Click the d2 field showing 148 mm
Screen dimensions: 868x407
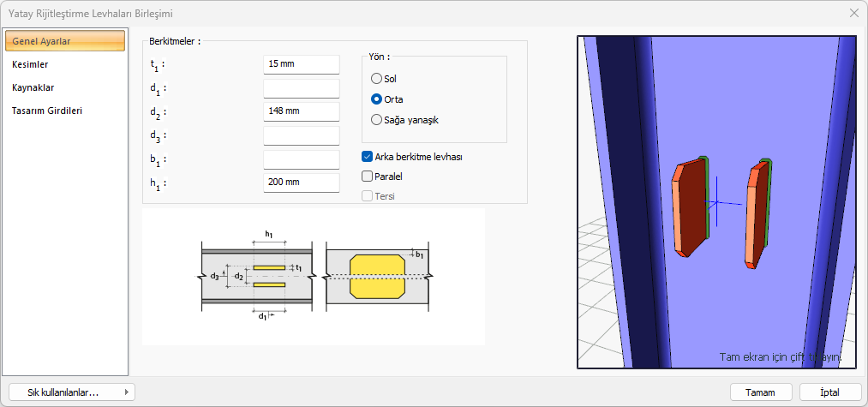[301, 111]
